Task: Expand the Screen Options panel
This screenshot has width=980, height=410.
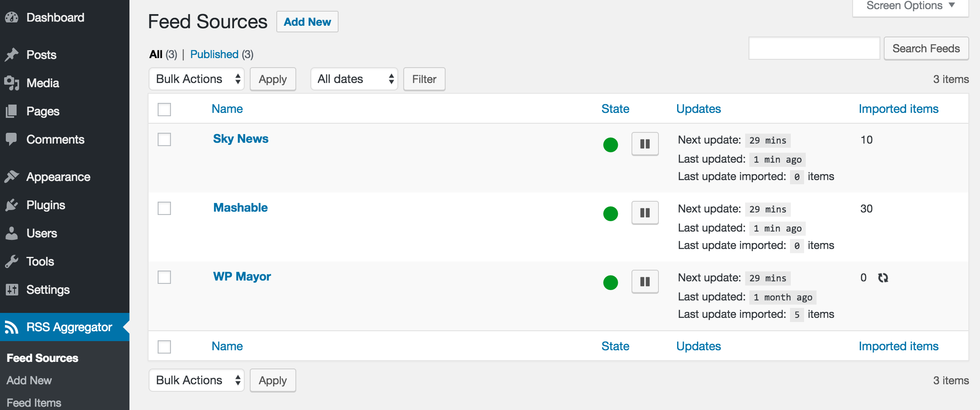Action: tap(911, 6)
